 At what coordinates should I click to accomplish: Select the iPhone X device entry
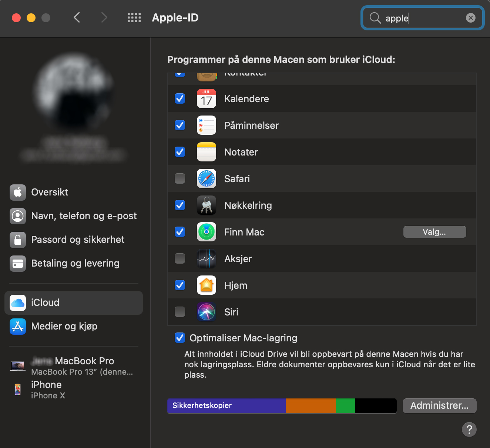pos(74,390)
